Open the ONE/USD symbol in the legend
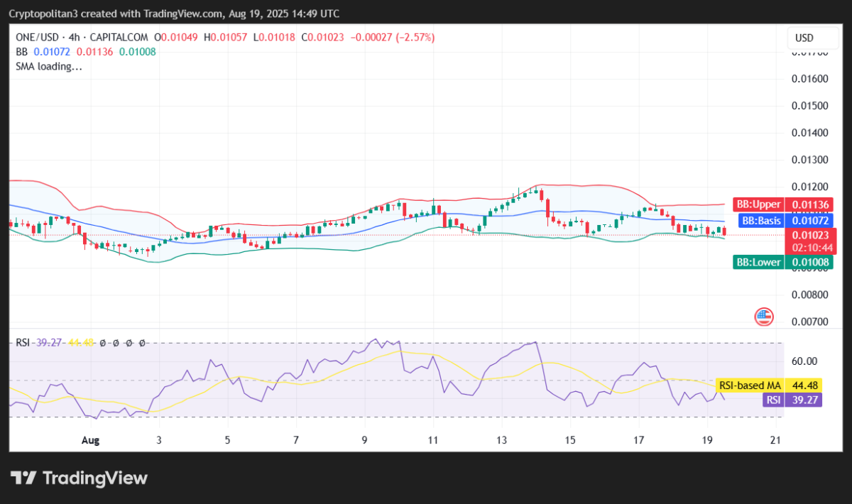Screen dimensions: 852x504 [38, 37]
